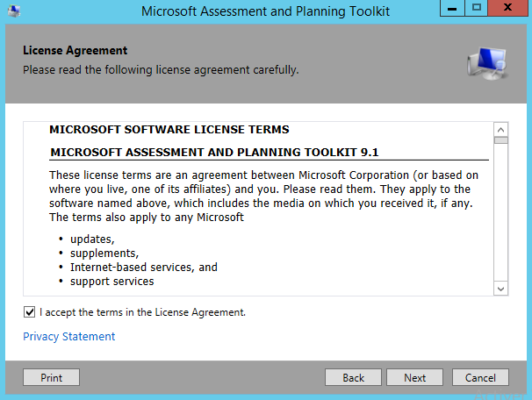Click the license scrollbar down arrow
This screenshot has height=400, width=532.
click(x=500, y=289)
